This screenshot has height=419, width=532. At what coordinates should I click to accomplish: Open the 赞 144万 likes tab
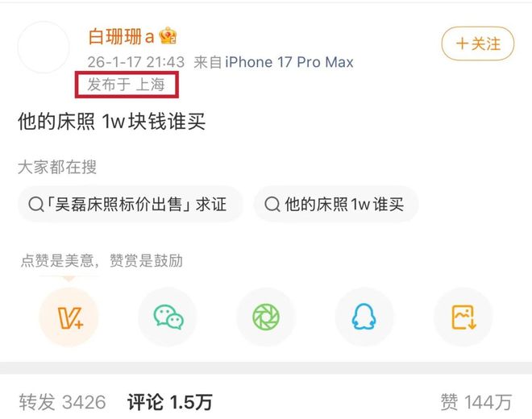[476, 402]
